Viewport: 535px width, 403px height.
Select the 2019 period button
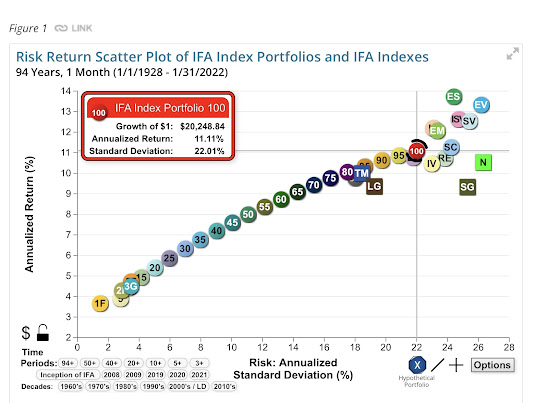pos(156,375)
